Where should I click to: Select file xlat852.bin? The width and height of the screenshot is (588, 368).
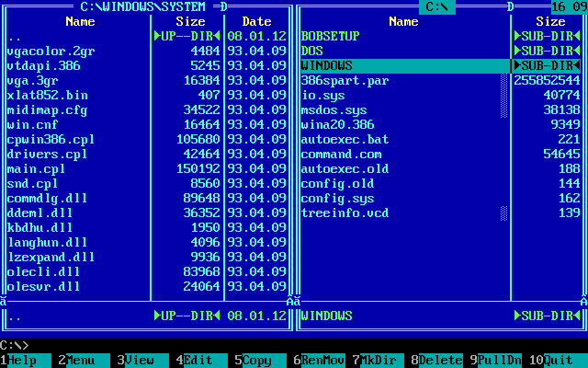tap(147, 95)
